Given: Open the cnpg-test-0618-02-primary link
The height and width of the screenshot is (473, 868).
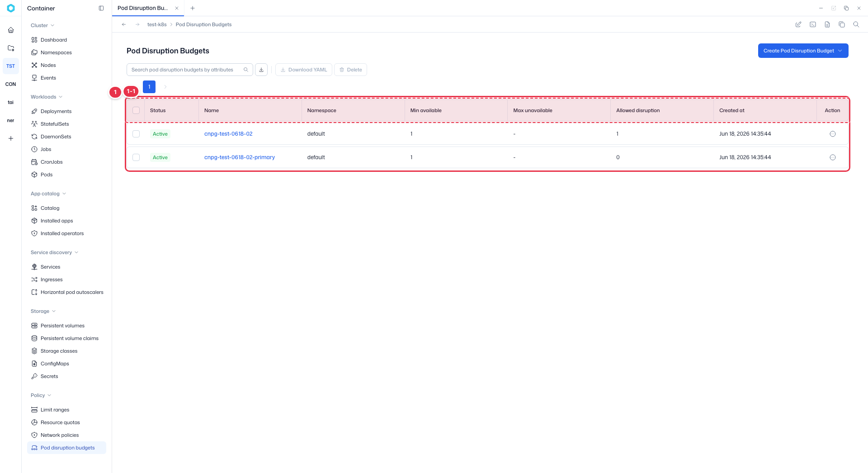Looking at the screenshot, I should [x=240, y=157].
